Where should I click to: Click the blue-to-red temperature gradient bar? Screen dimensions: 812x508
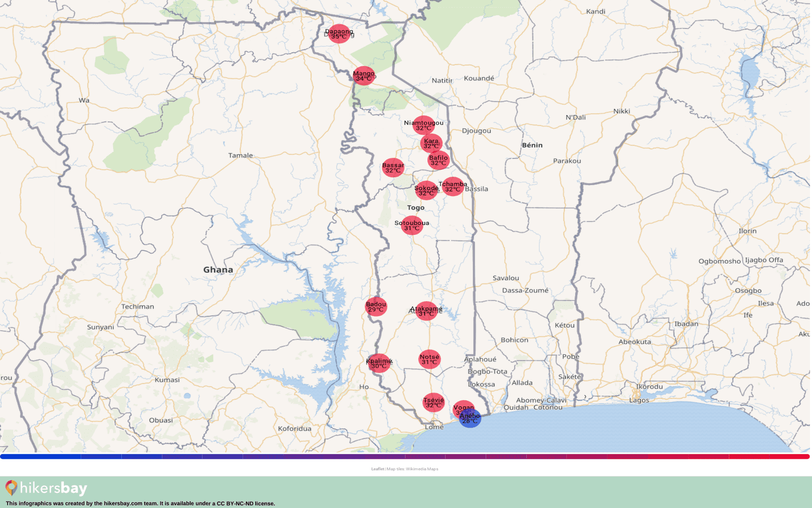pos(405,457)
